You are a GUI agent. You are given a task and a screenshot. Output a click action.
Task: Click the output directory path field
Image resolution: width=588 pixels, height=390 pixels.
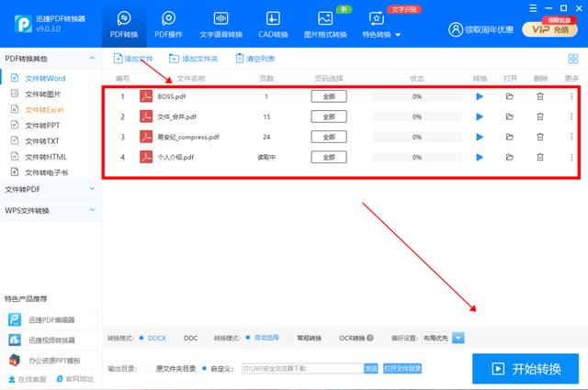pyautogui.click(x=302, y=369)
